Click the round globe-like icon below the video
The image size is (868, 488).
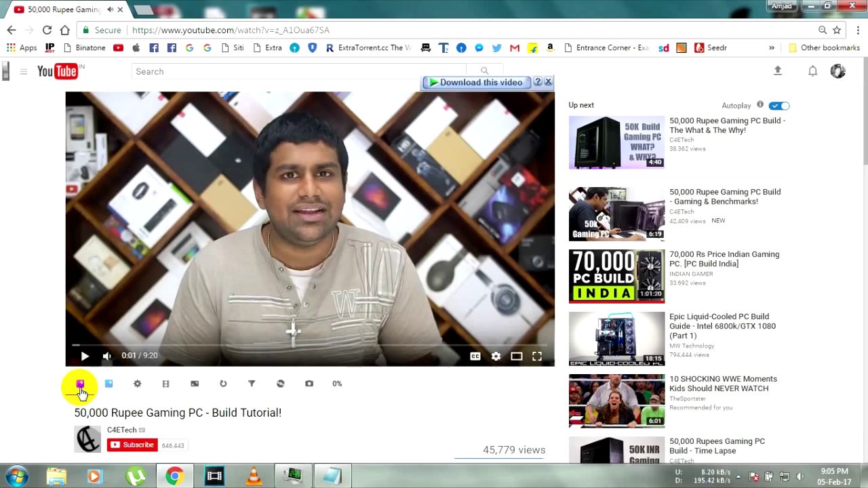(281, 384)
